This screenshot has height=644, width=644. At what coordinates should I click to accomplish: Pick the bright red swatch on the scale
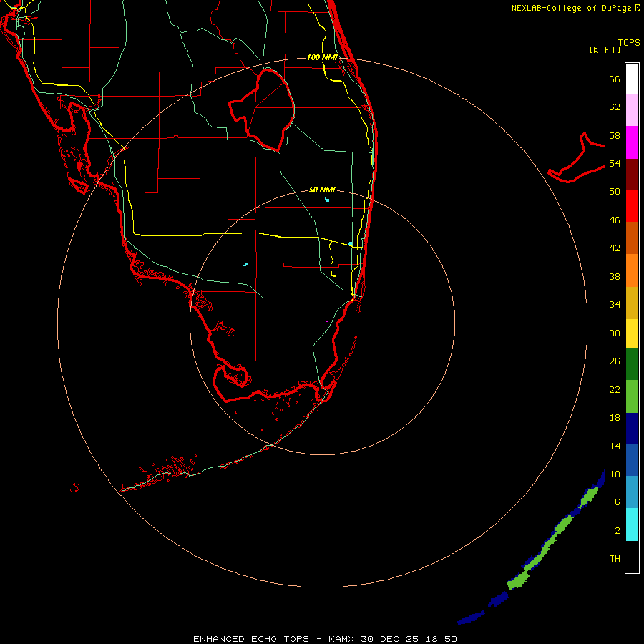(x=632, y=206)
